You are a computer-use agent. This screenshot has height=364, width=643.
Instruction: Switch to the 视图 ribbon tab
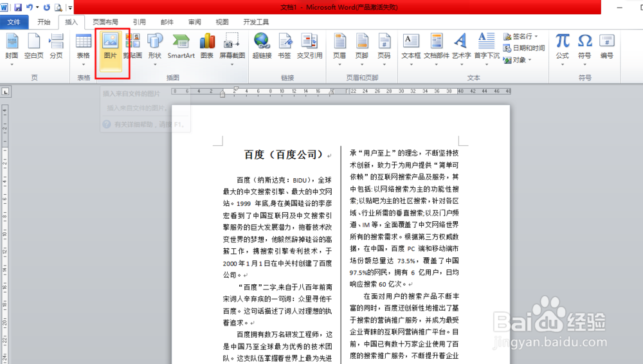pyautogui.click(x=222, y=22)
